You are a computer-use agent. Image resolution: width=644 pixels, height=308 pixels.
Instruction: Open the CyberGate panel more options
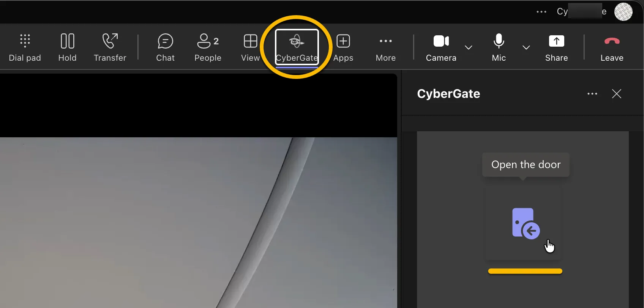click(x=592, y=94)
